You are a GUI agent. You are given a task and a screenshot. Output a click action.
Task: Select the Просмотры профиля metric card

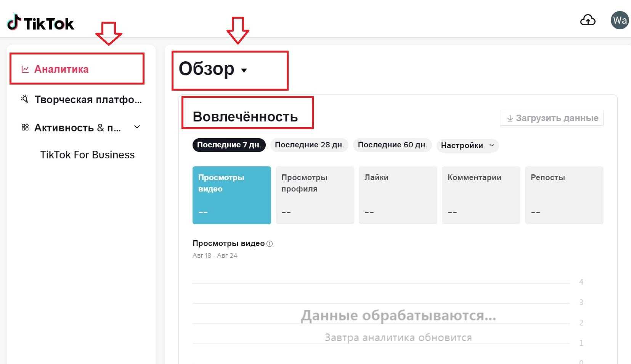tap(315, 195)
